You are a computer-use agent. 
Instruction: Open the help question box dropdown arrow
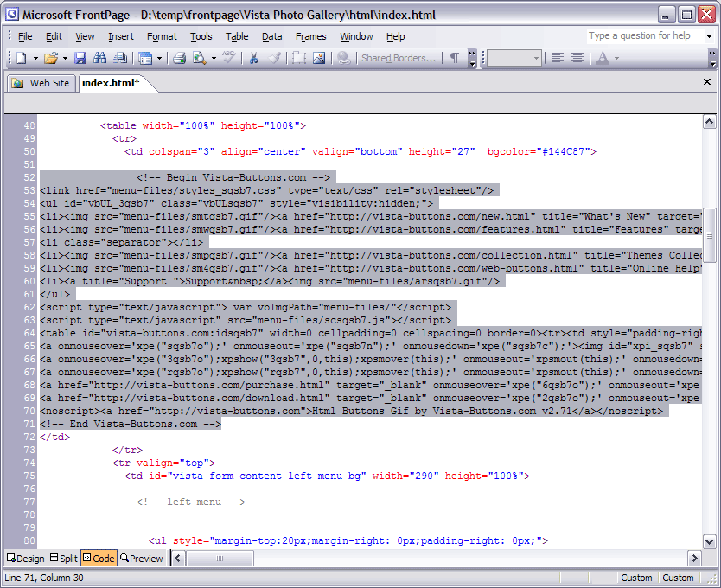tap(709, 36)
